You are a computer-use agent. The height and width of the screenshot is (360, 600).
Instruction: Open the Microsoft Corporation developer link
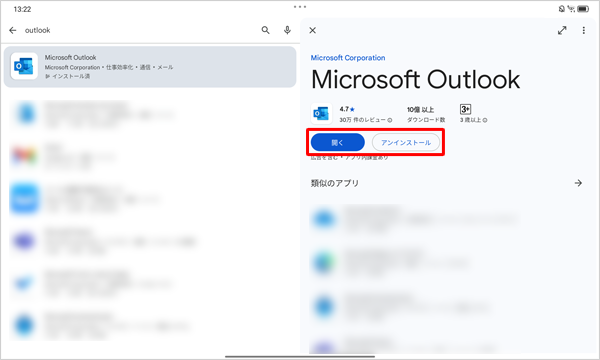(348, 58)
